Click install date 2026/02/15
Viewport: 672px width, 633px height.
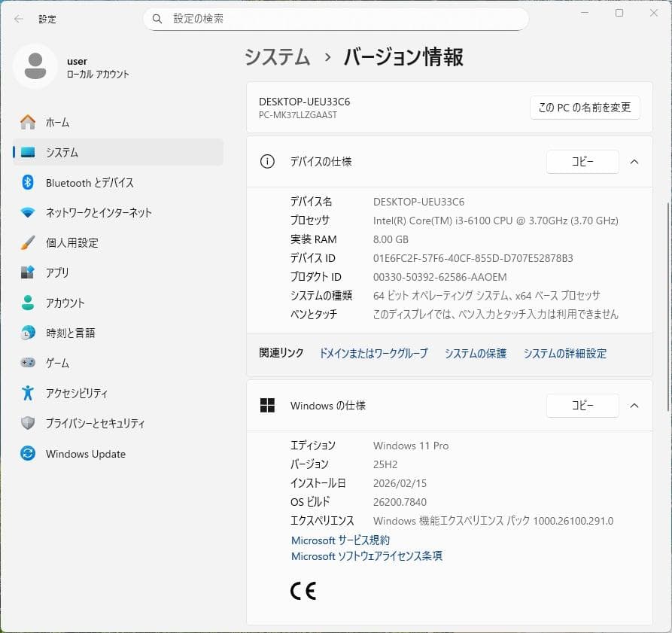(400, 483)
